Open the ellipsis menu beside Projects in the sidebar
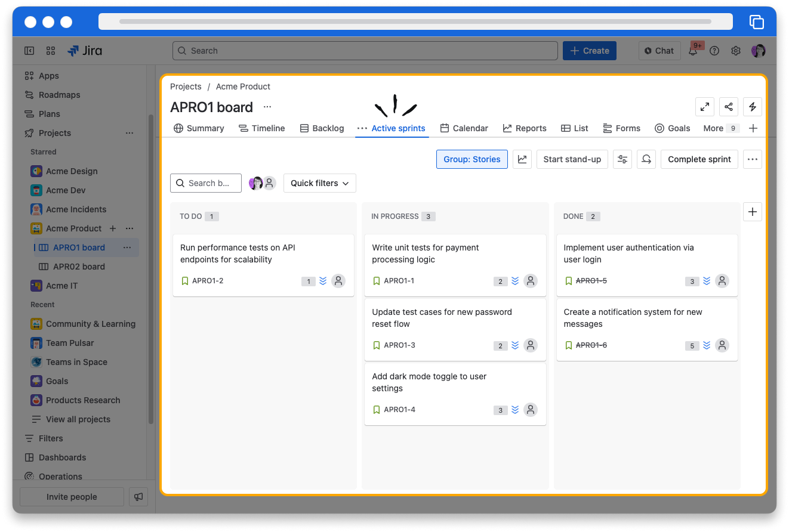The width and height of the screenshot is (789, 532). click(x=130, y=133)
